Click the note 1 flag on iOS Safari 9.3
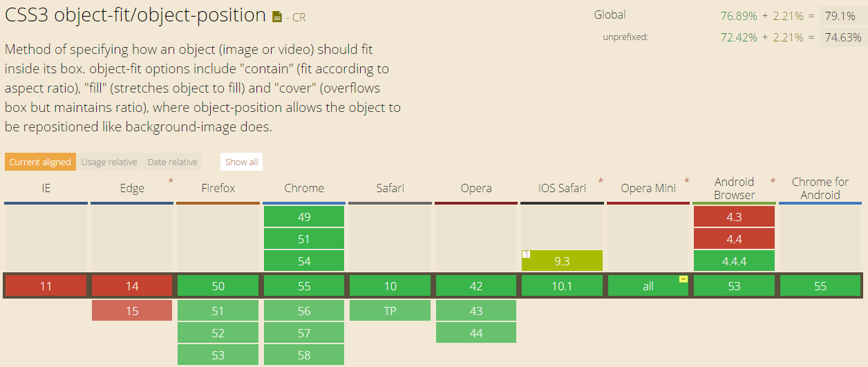Screen dimensions: 868x367 [526, 254]
